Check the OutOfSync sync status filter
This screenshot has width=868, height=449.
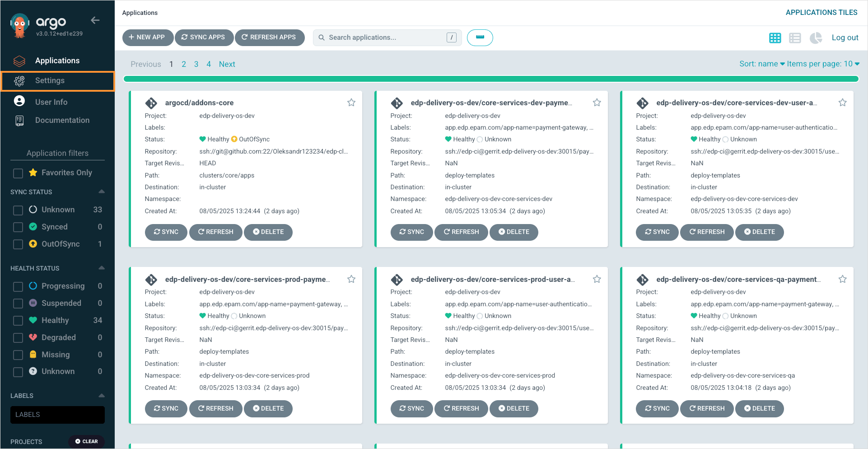(x=18, y=244)
